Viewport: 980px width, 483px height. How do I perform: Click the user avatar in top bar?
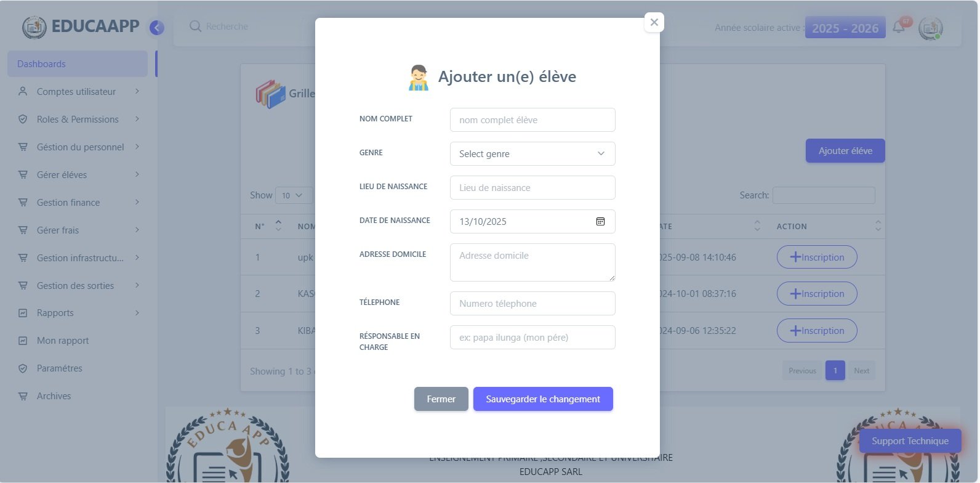(930, 28)
